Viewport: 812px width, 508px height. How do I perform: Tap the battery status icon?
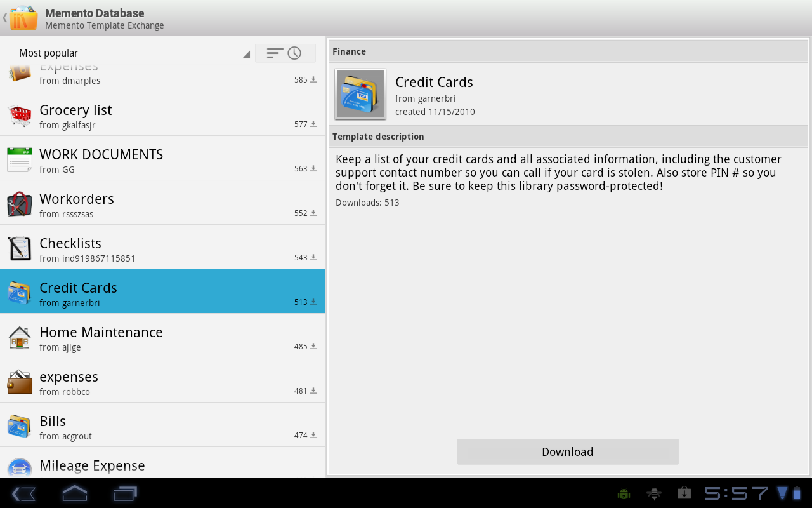[797, 493]
